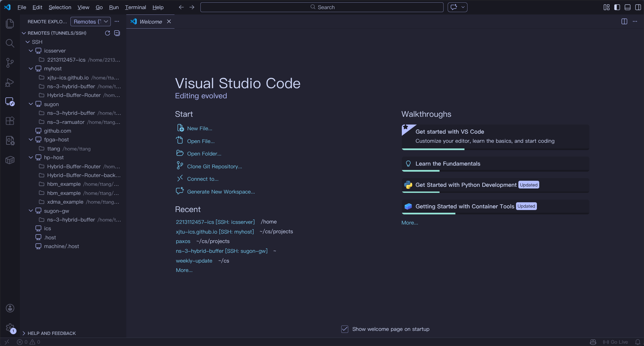Open the Run and Debug view
Viewport: 644px width, 346px height.
point(10,82)
